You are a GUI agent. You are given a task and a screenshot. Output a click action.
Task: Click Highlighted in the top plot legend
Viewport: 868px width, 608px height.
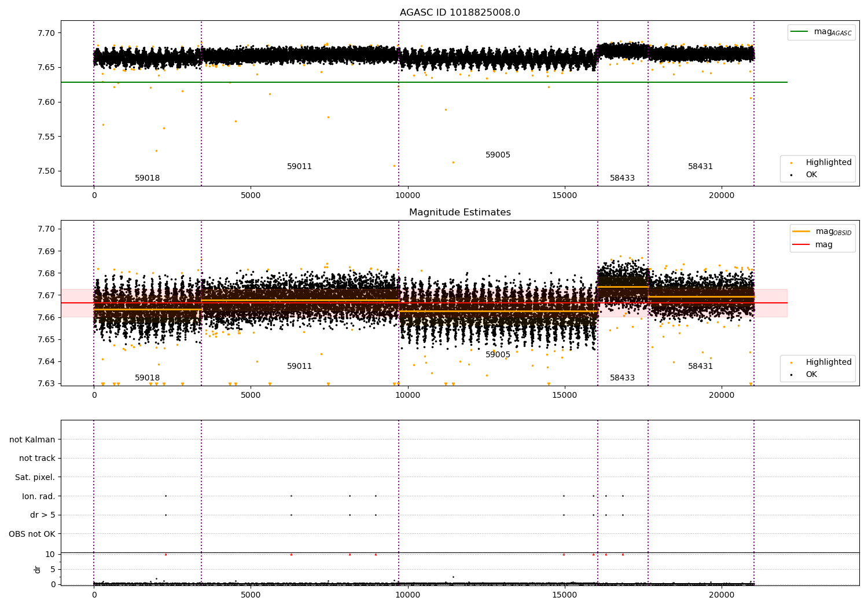829,163
